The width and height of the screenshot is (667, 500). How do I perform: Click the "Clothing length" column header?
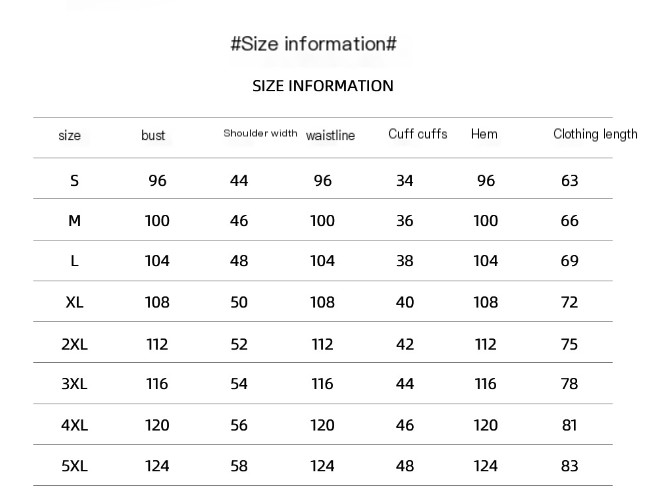tap(595, 134)
